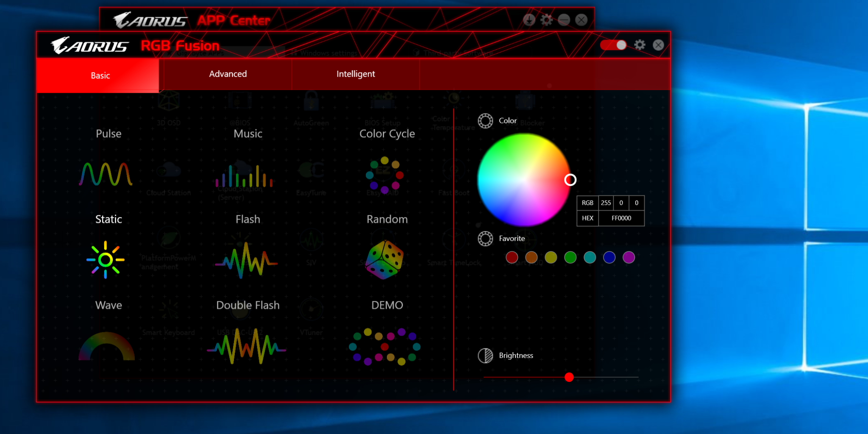The width and height of the screenshot is (868, 434).
Task: Click the Static mode label
Action: click(x=108, y=220)
